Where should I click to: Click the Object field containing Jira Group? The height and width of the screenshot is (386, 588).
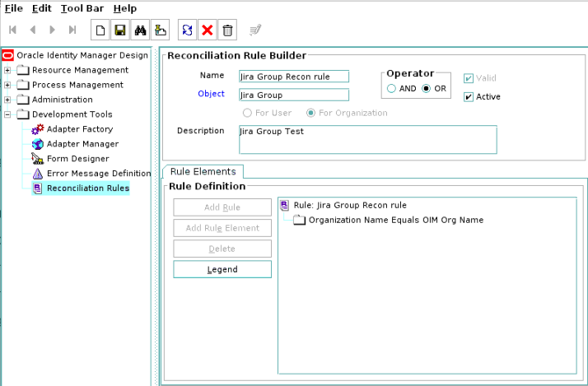[294, 95]
